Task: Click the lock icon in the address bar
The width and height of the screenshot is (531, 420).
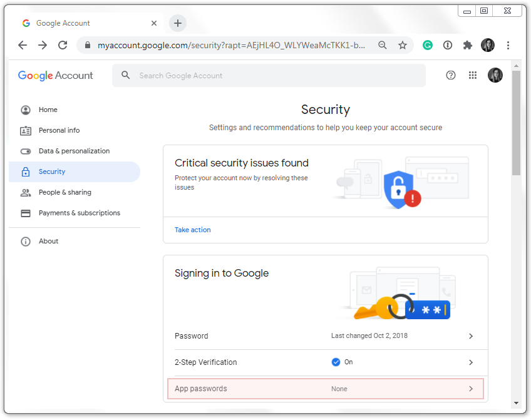Action: click(x=88, y=45)
